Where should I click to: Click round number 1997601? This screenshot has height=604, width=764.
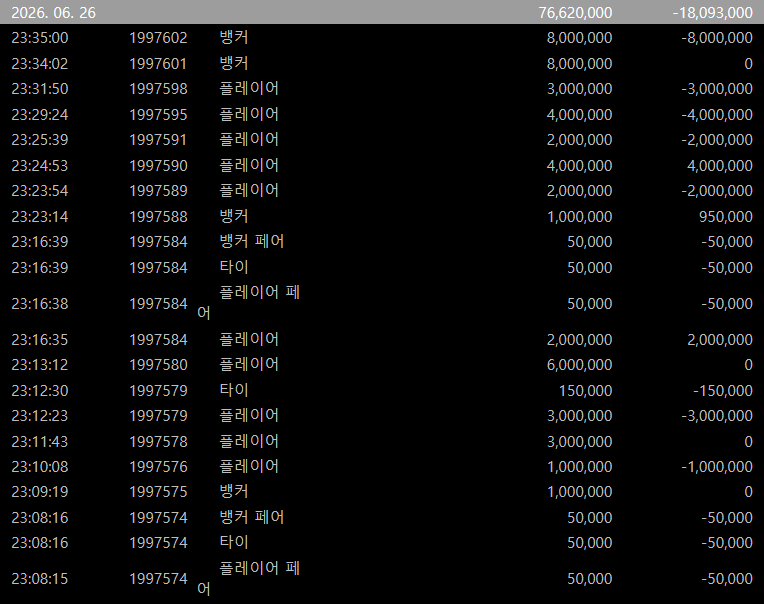point(158,64)
